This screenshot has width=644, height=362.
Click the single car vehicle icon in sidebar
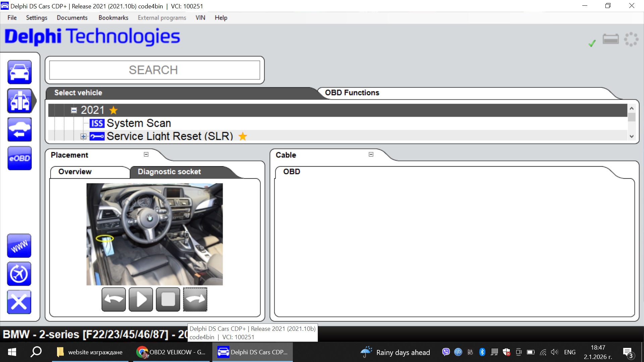click(x=19, y=72)
